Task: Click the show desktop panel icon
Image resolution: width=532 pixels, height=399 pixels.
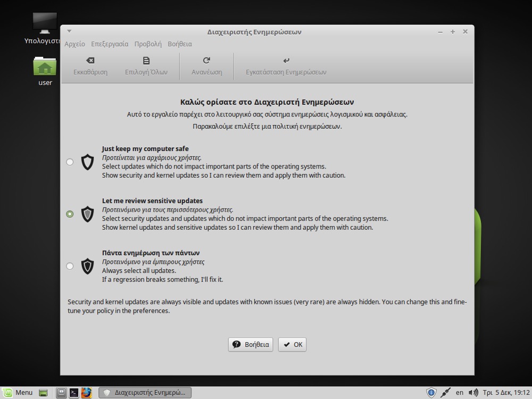Action: (x=43, y=393)
